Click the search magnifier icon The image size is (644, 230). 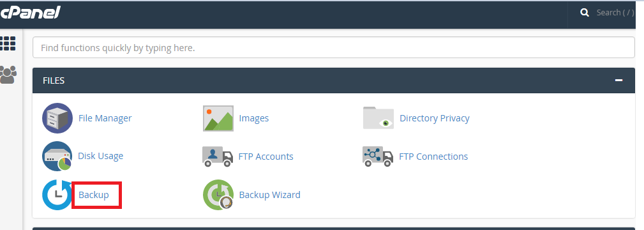pyautogui.click(x=585, y=13)
